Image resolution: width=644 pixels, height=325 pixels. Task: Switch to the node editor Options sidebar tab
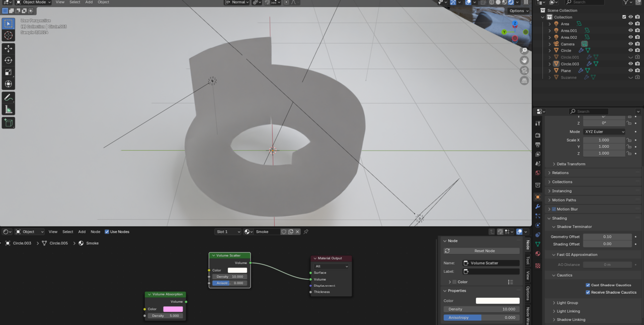pos(527,293)
